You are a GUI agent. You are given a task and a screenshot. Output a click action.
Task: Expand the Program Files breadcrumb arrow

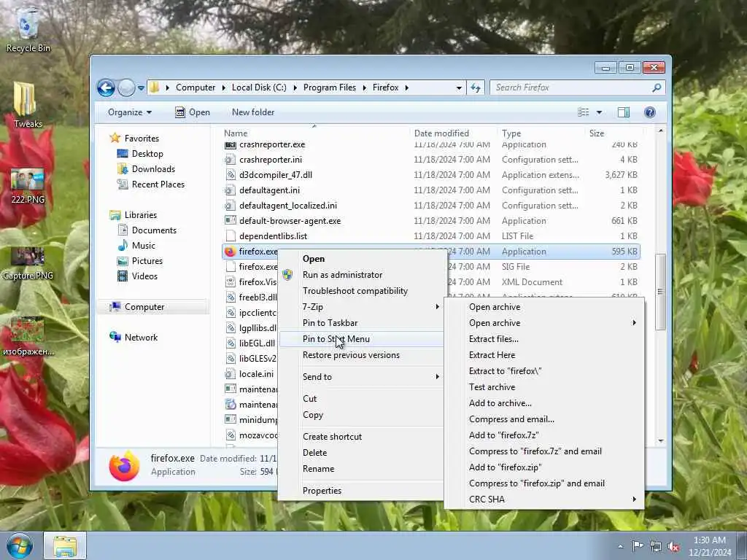364,88
